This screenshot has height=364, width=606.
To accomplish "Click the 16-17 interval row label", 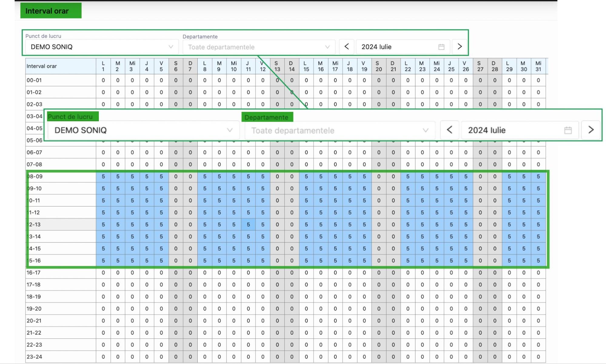I will coord(61,273).
